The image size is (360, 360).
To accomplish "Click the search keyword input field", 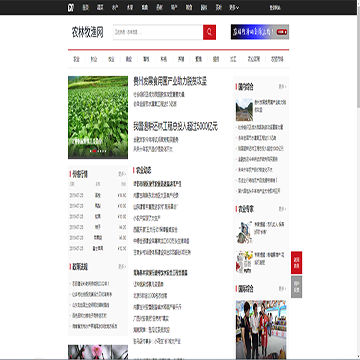I will tap(158, 32).
